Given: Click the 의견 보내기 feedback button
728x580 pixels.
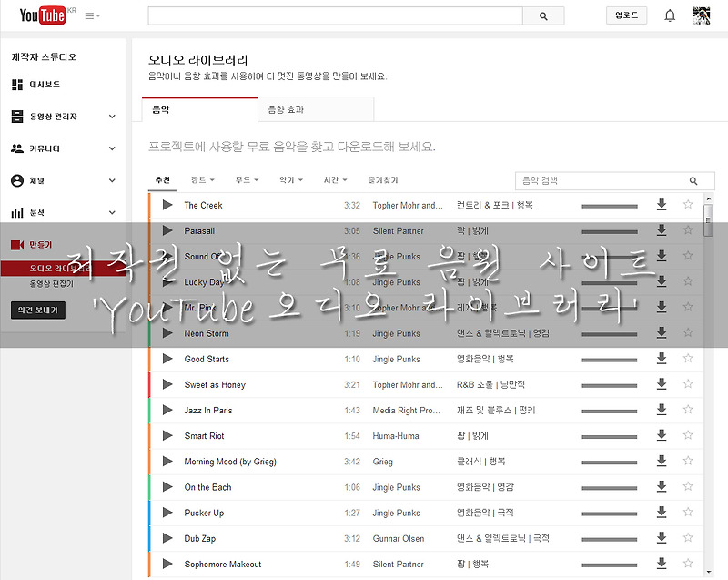Looking at the screenshot, I should [x=38, y=310].
